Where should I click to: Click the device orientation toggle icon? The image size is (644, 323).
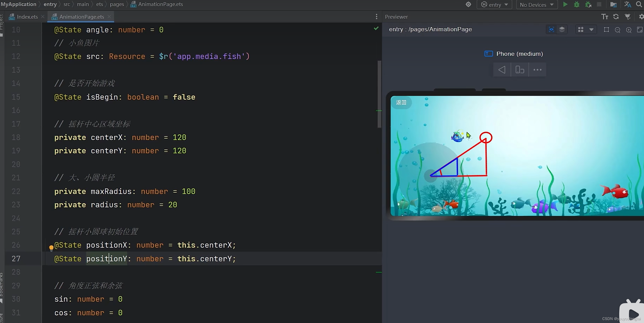[519, 70]
